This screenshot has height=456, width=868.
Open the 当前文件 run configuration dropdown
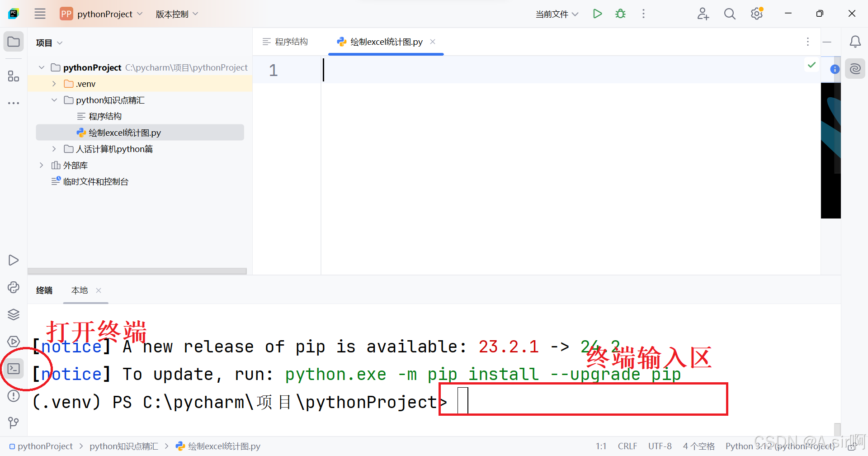pyautogui.click(x=556, y=14)
